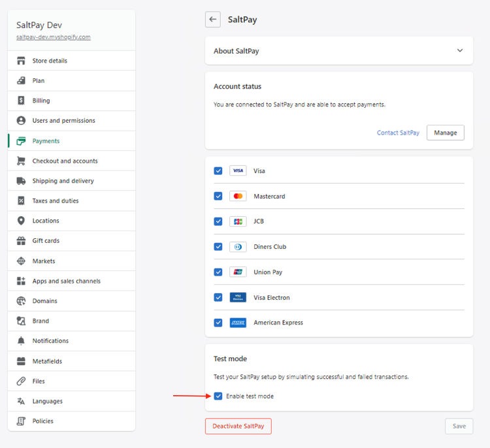Image resolution: width=490 pixels, height=448 pixels.
Task: Open Users and permissions
Action: [72, 121]
